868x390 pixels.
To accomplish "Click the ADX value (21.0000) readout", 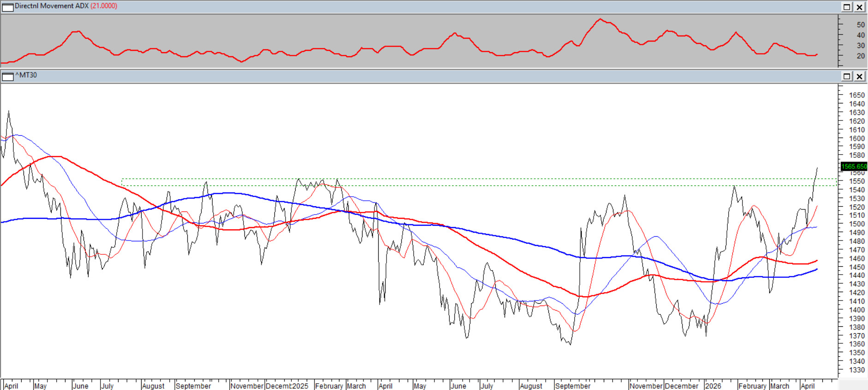I will click(104, 6).
